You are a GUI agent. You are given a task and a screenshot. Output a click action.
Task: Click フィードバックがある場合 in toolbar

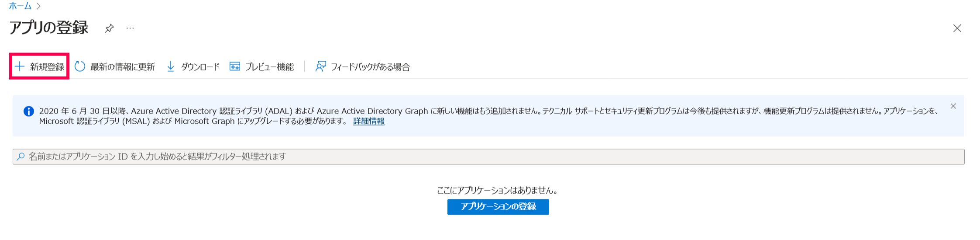(x=371, y=67)
